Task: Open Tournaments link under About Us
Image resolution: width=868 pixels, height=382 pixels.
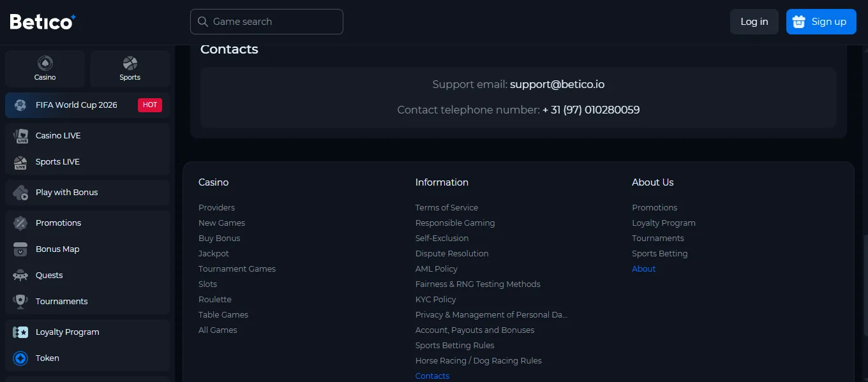Action: pos(658,239)
